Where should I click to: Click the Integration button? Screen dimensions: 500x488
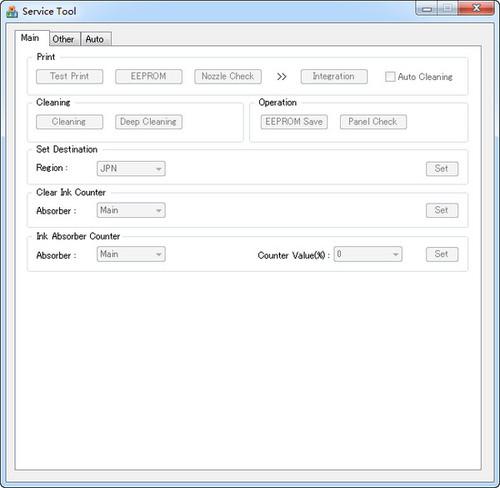[334, 76]
